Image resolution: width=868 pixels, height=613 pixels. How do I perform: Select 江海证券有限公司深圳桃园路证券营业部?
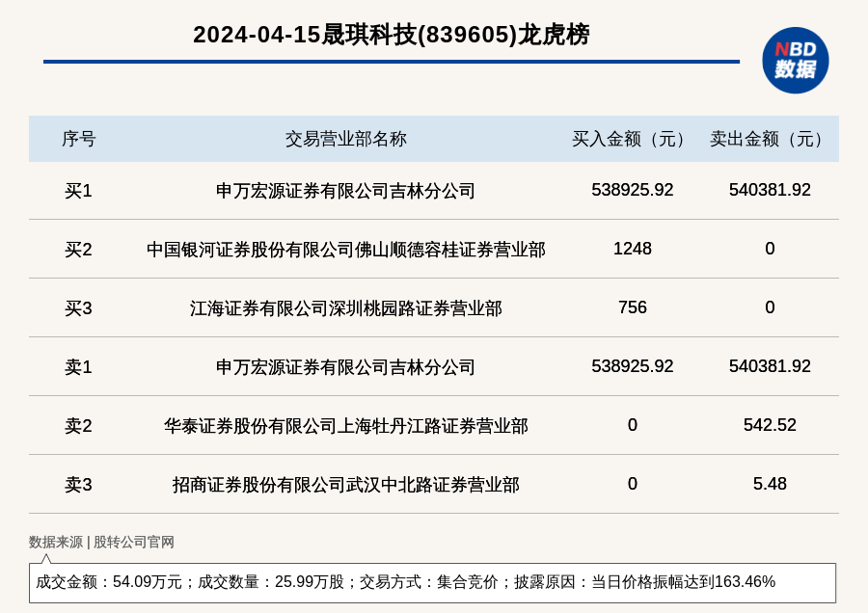(346, 308)
